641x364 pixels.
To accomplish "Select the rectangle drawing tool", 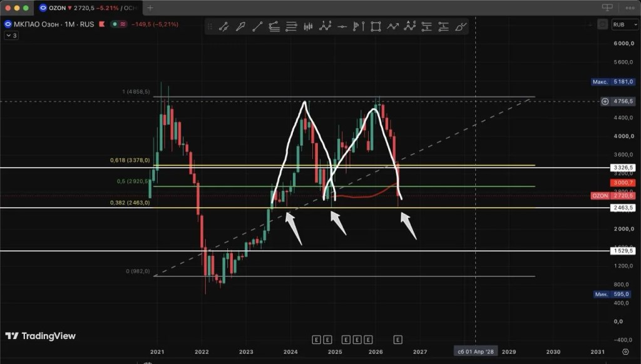I will [x=376, y=26].
